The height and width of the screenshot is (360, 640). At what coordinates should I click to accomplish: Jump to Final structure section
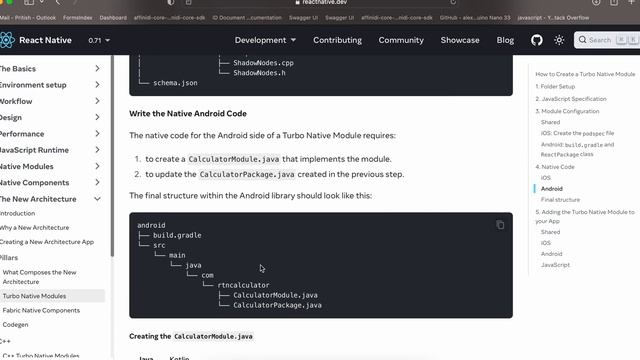click(560, 200)
